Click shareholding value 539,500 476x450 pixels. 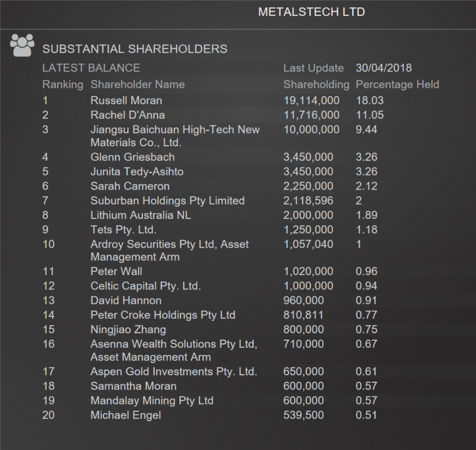point(304,416)
